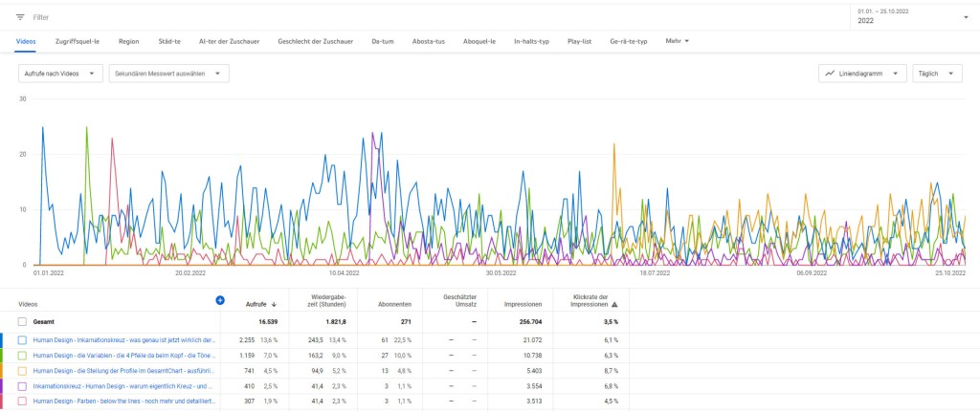Click the sort arrow next to Aufrufe
This screenshot has width=980, height=412.
(275, 304)
